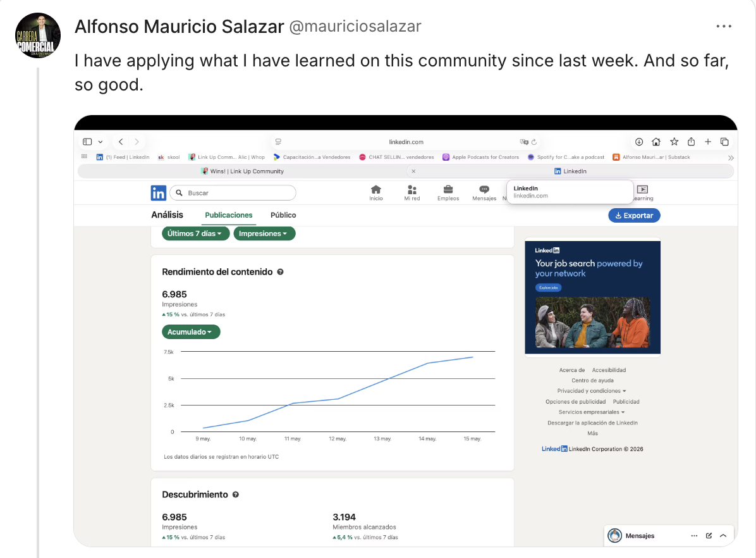Open the Feed | LinkedIn bookmark
Viewport: 756px width, 558px height.
(x=123, y=158)
